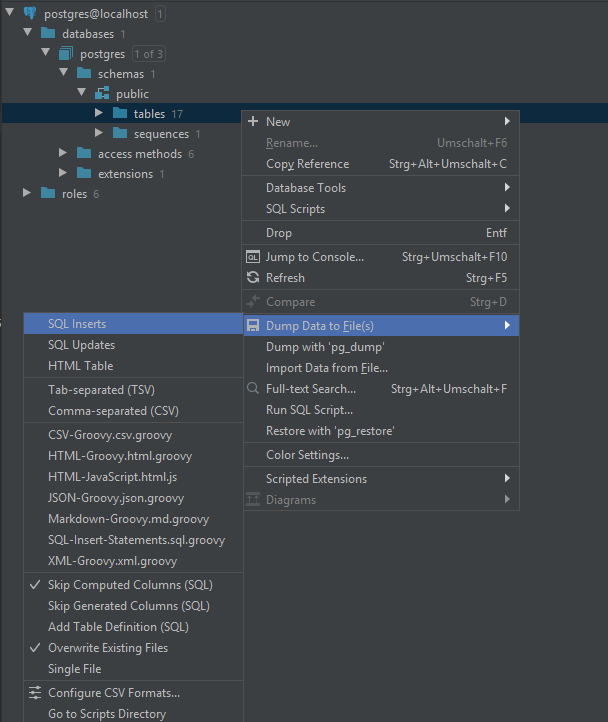The width and height of the screenshot is (608, 722).
Task: Click the Configure CSV Formats settings icon
Action: coord(35,693)
